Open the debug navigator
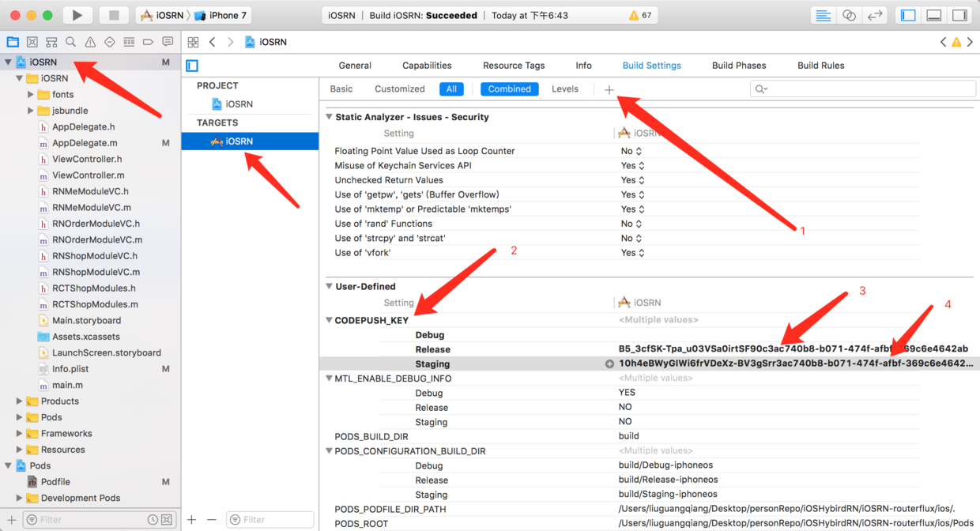 (x=129, y=42)
